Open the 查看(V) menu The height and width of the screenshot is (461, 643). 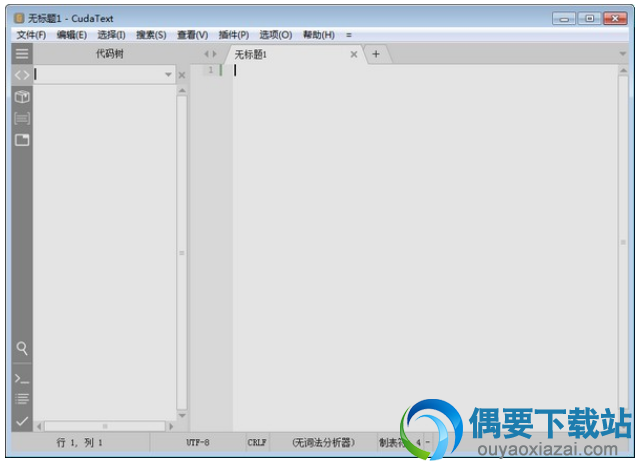pyautogui.click(x=192, y=35)
